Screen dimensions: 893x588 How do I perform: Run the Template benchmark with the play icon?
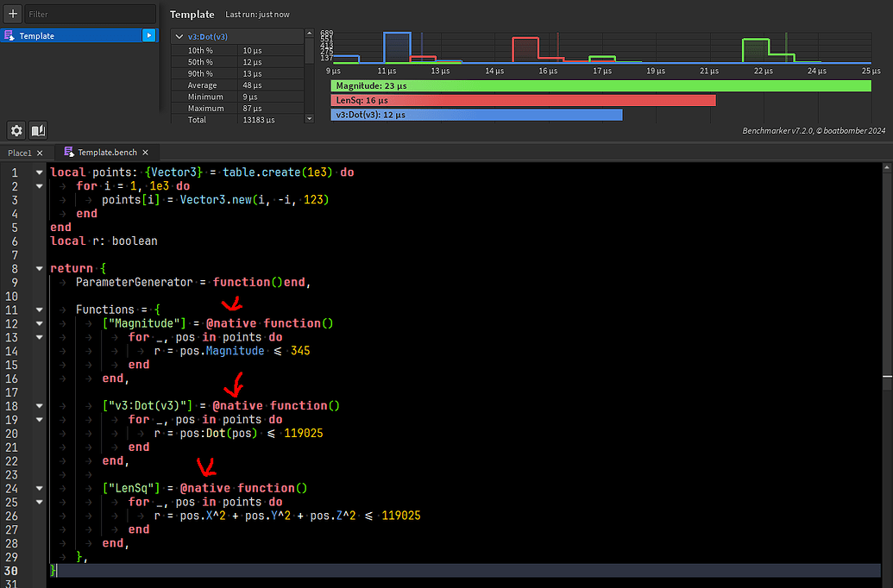(148, 36)
